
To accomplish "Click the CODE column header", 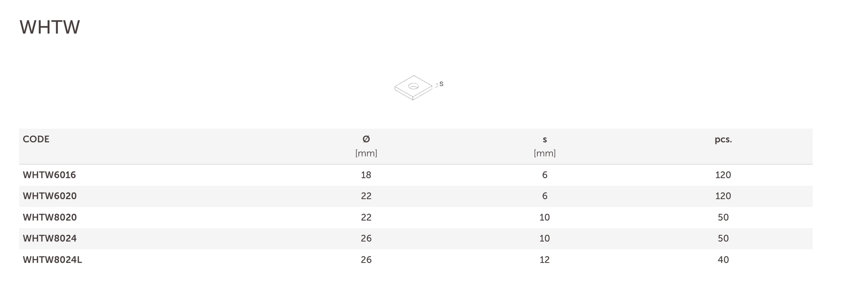I will pyautogui.click(x=36, y=139).
